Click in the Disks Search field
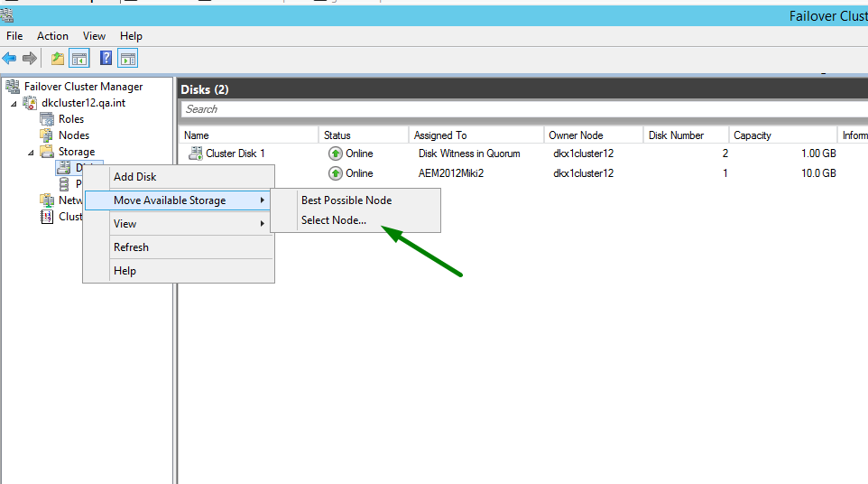Screen dimensions: 868x484 point(524,109)
